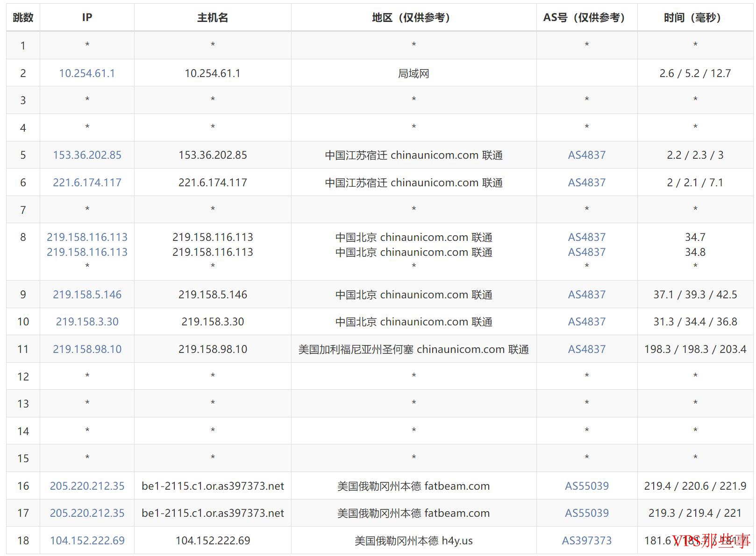Select the time value 2 / 2.1 / 7.1
Viewport: 756px width, 556px height.
(695, 183)
